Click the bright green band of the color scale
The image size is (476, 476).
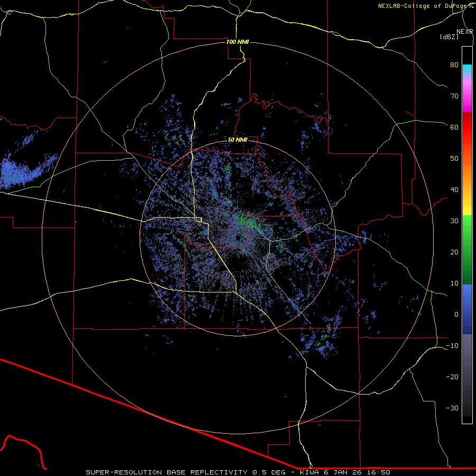coord(467,225)
